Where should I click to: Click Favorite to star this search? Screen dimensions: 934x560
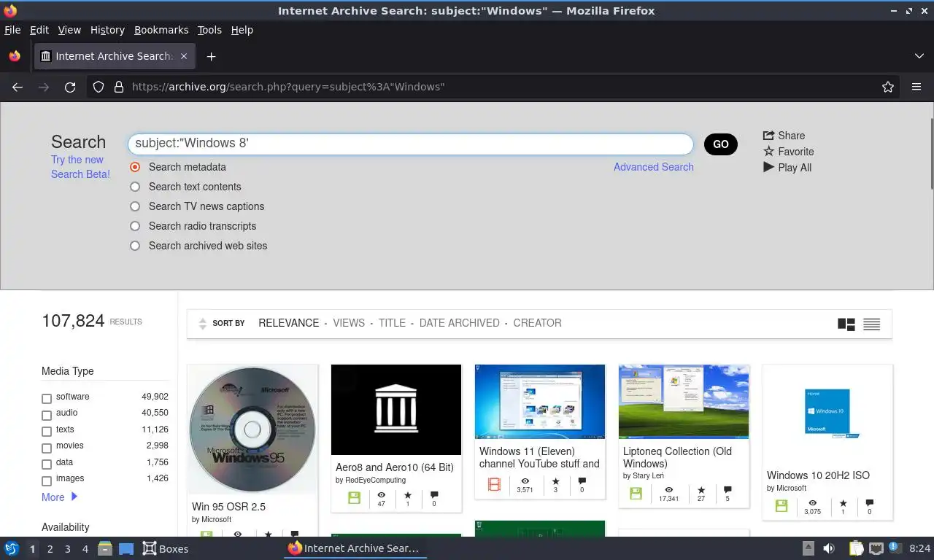tap(788, 152)
